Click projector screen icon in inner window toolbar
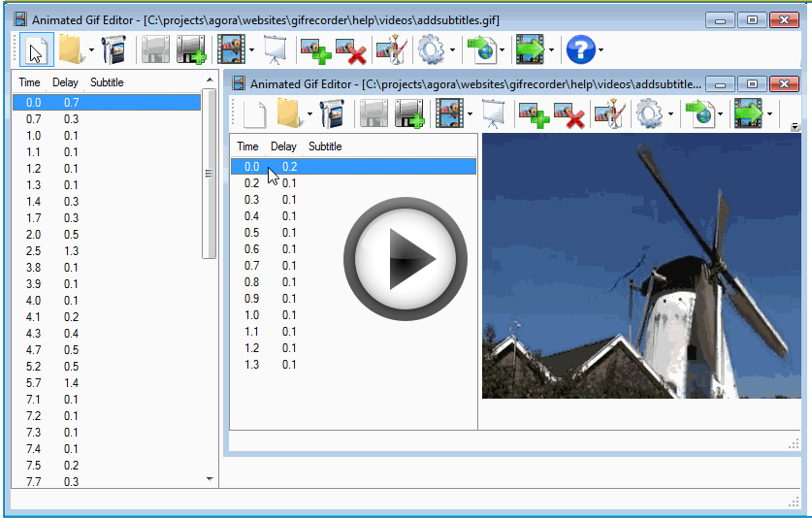Viewport: 812px width, 518px height. tap(494, 113)
